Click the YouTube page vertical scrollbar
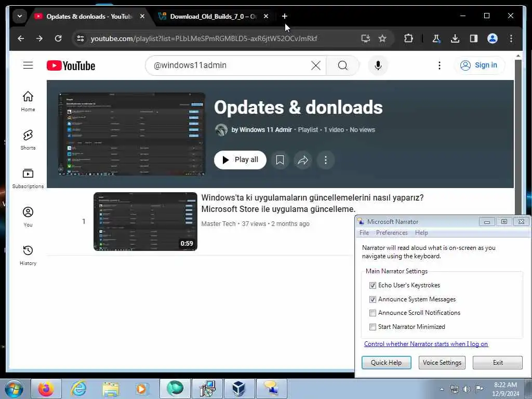The image size is (532, 399). point(518,137)
